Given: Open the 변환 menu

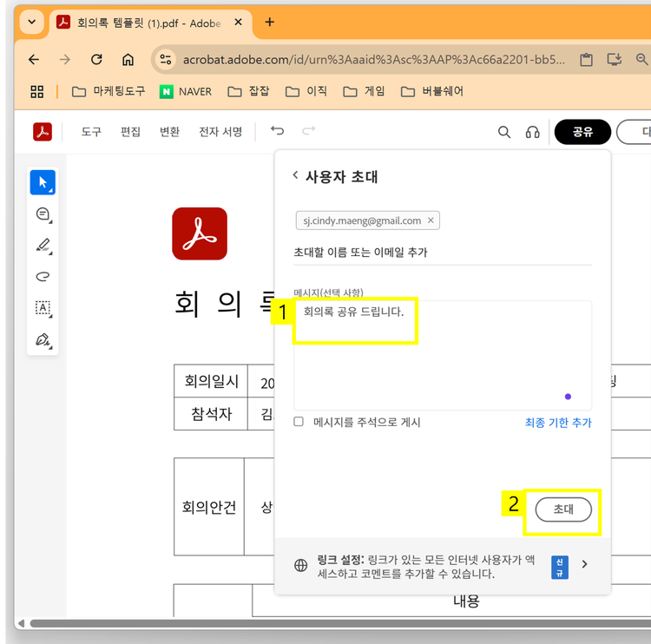Looking at the screenshot, I should [x=169, y=132].
